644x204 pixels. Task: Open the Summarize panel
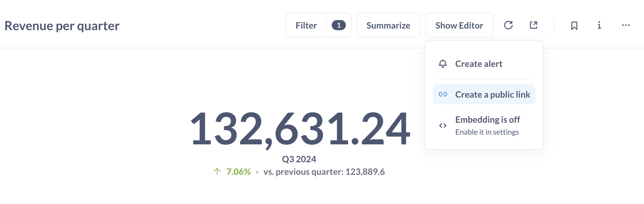388,25
